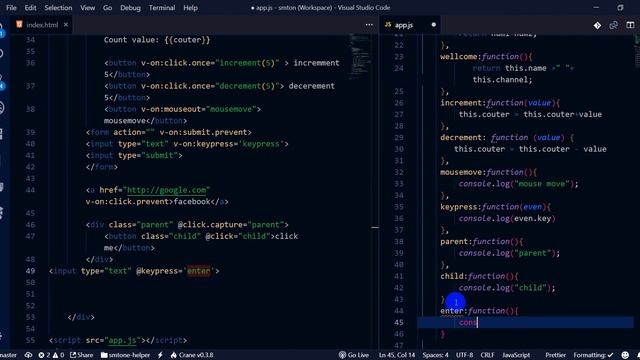
Task: Open the Extensions view in activity bar
Action: 2,134
